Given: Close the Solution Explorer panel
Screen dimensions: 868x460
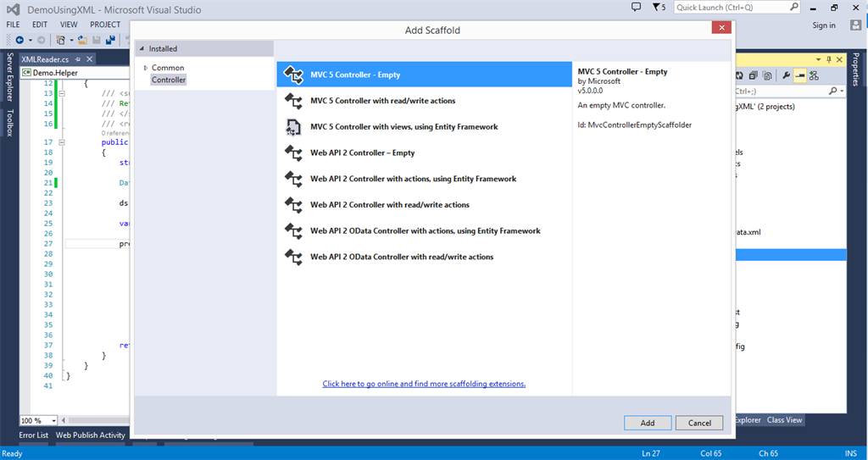Looking at the screenshot, I should point(839,59).
